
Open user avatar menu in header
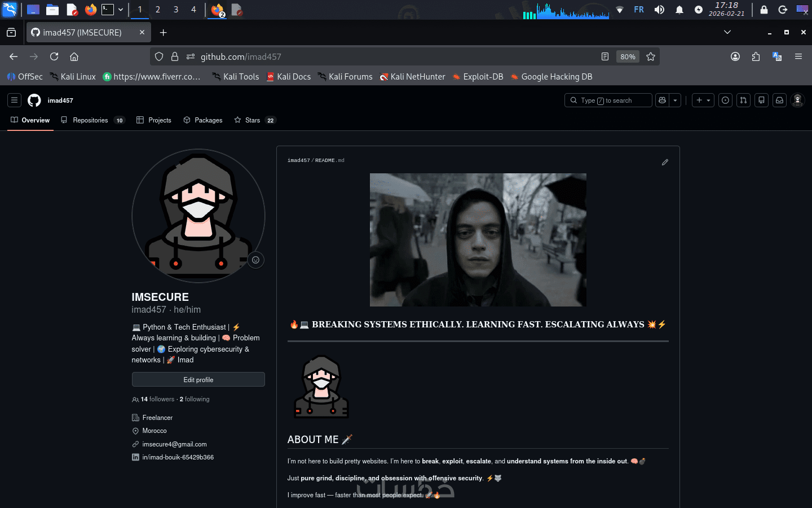pyautogui.click(x=797, y=100)
